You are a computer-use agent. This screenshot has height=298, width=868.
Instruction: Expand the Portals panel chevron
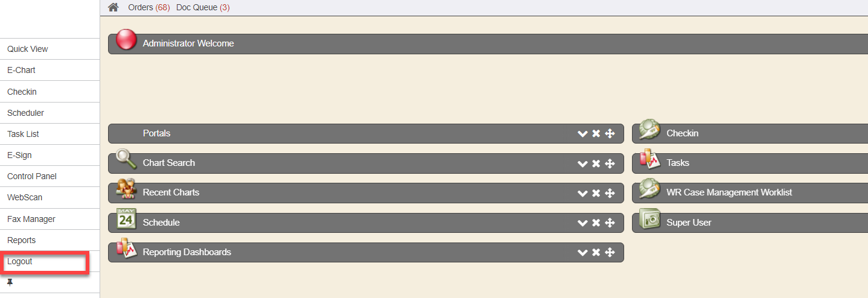pos(582,134)
